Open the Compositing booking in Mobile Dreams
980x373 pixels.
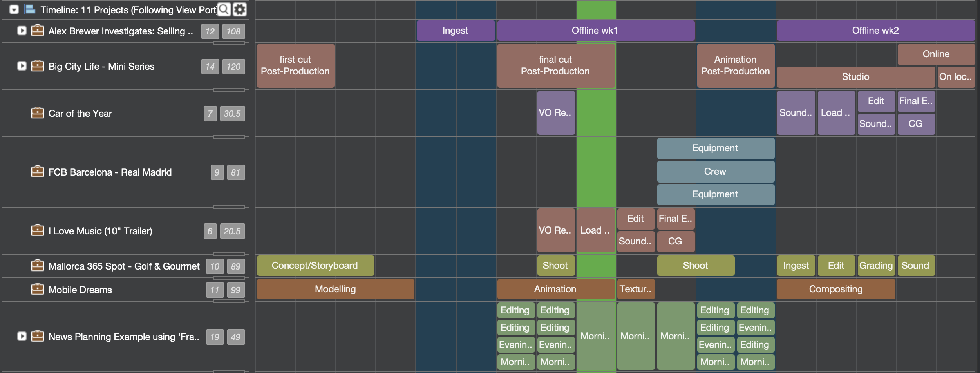click(x=836, y=289)
